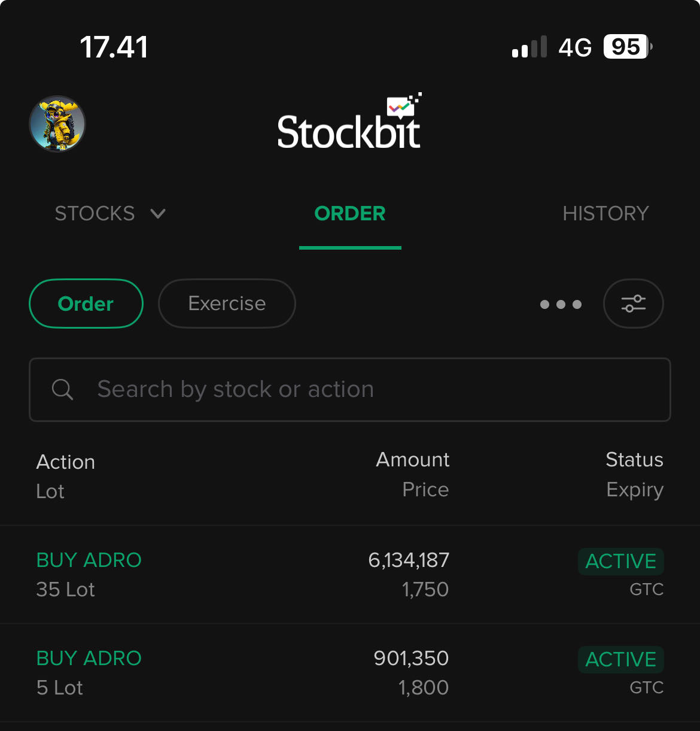Select the Exercise pill filter
700x731 pixels.
tap(227, 304)
